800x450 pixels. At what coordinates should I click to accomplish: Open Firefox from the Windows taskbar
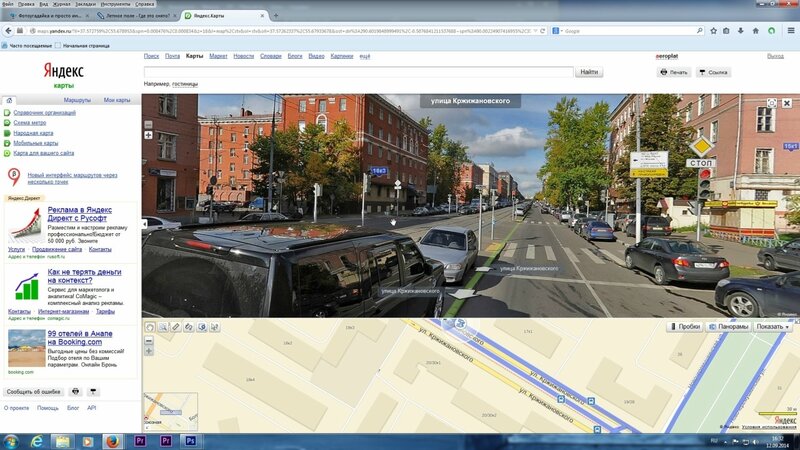[112, 441]
